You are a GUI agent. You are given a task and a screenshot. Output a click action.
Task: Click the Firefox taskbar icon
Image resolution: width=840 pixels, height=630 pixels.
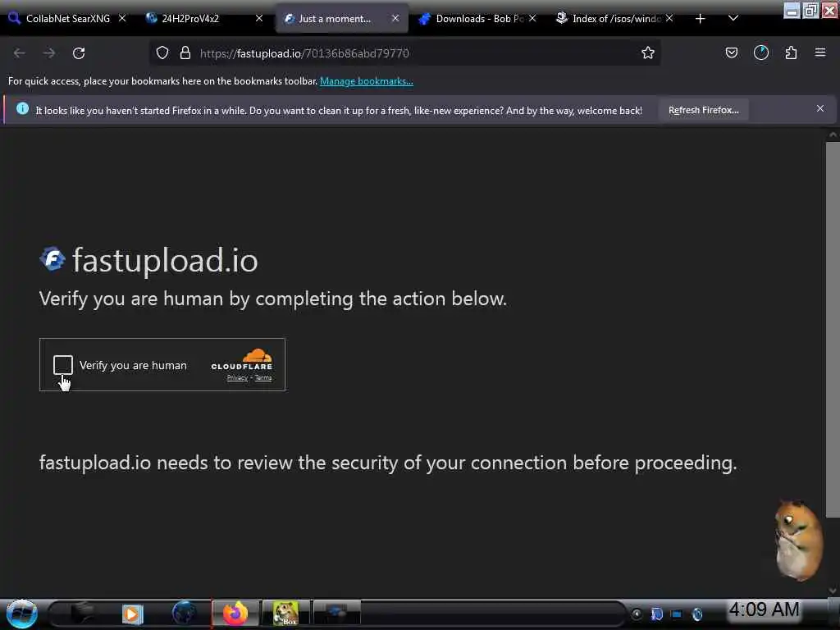click(x=235, y=614)
